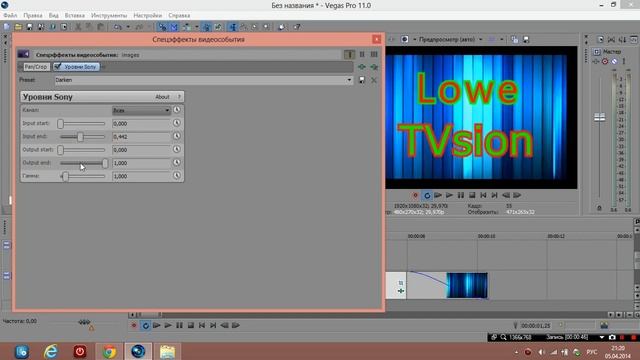Image resolution: width=640 pixels, height=360 pixels.
Task: Click Pause on the main transport bar
Action: (x=179, y=325)
